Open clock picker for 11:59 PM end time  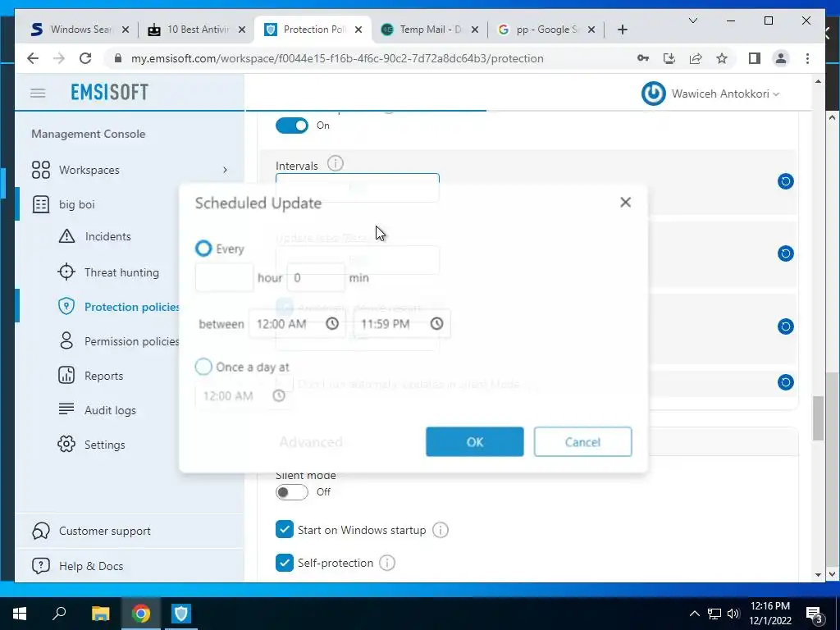click(x=436, y=323)
